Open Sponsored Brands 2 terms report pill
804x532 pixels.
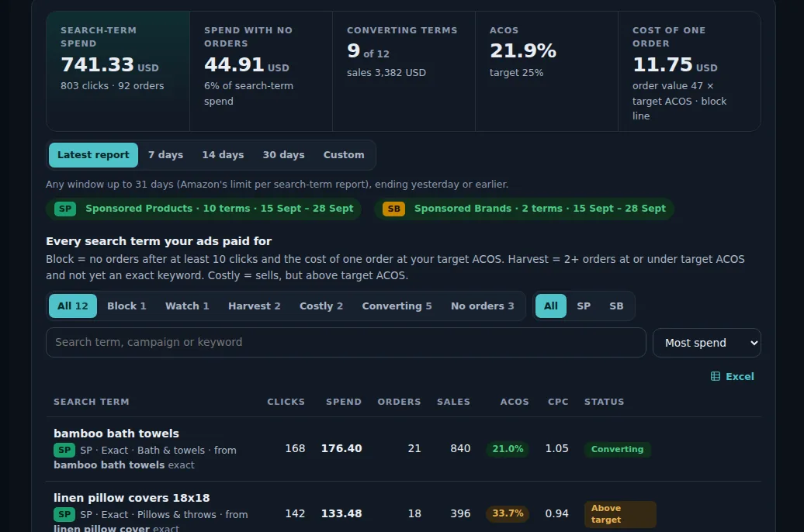(524, 209)
